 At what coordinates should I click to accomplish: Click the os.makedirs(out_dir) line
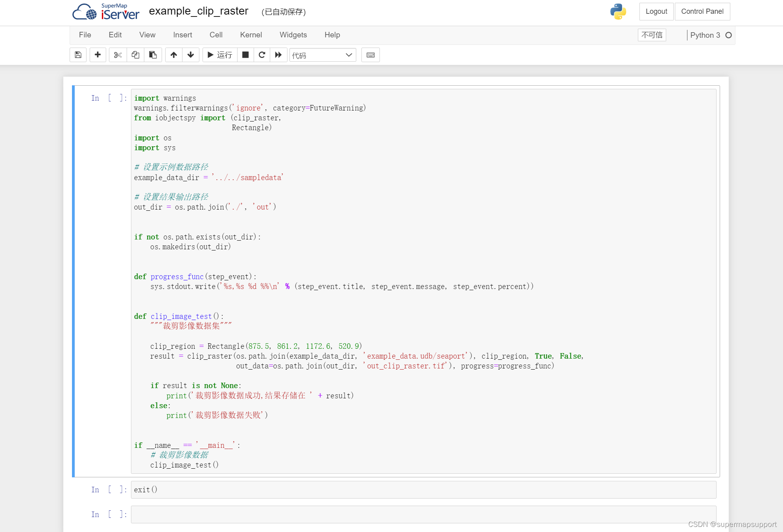(190, 247)
